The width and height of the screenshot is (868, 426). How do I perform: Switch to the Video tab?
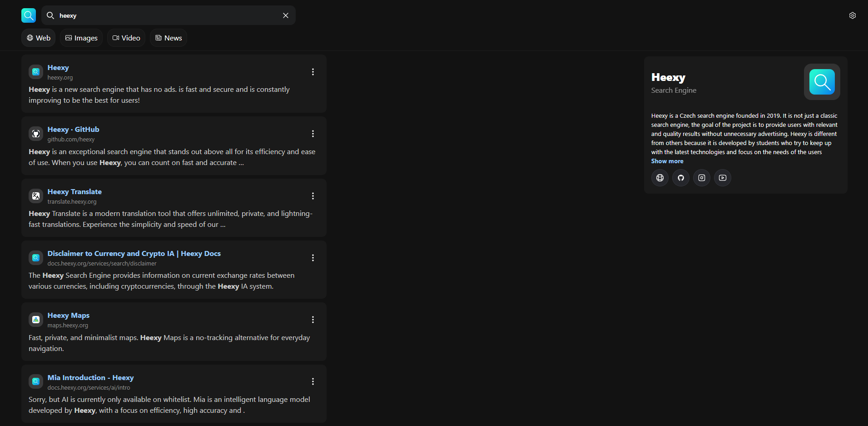pos(126,38)
